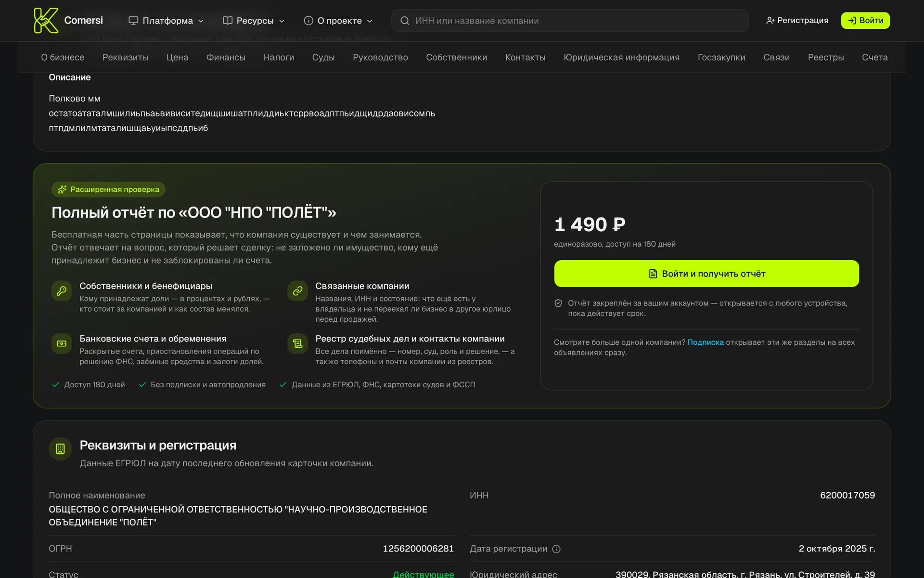Select the Госзакупки tab
Screen dimensions: 924x578
(721, 57)
